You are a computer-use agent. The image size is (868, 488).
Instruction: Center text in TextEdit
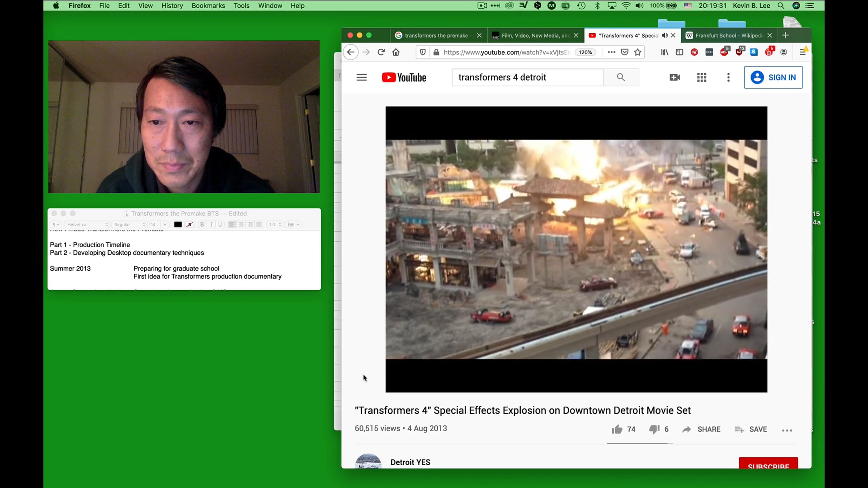pos(241,224)
